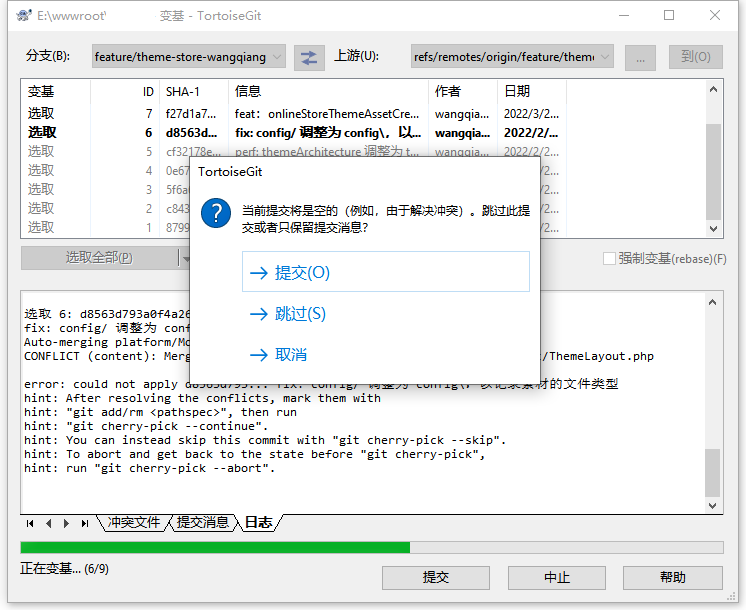Choose 提交(O) in the dialog
746x610 pixels.
pyautogui.click(x=386, y=272)
